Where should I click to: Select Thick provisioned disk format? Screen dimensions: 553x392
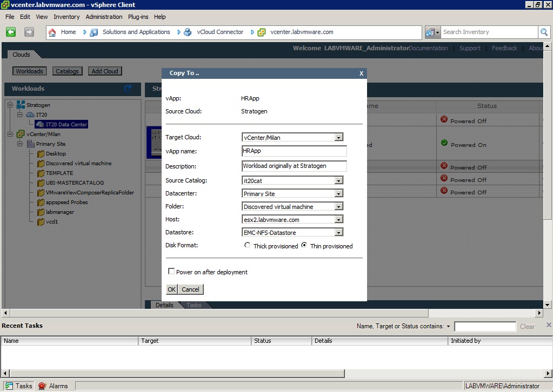(x=247, y=246)
